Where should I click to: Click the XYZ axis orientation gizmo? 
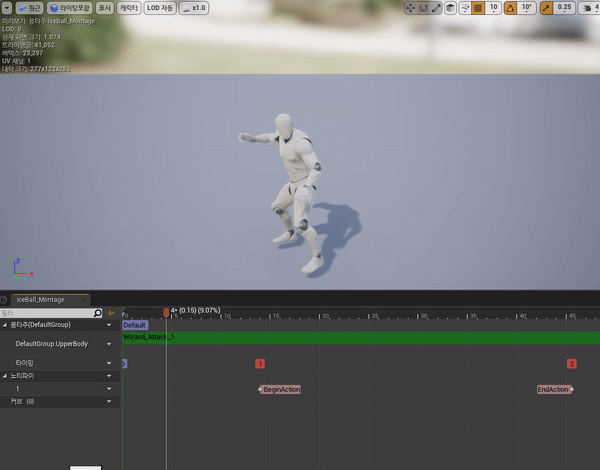[21, 270]
